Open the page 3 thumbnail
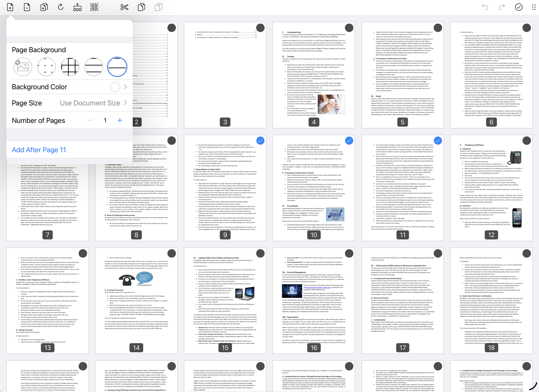Viewport: 539px width, 392px height. (x=225, y=75)
